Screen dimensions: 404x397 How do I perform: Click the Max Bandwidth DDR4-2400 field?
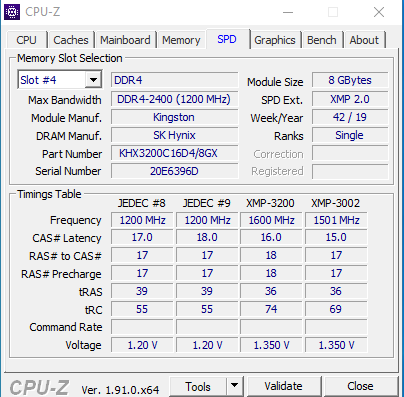[x=175, y=99]
